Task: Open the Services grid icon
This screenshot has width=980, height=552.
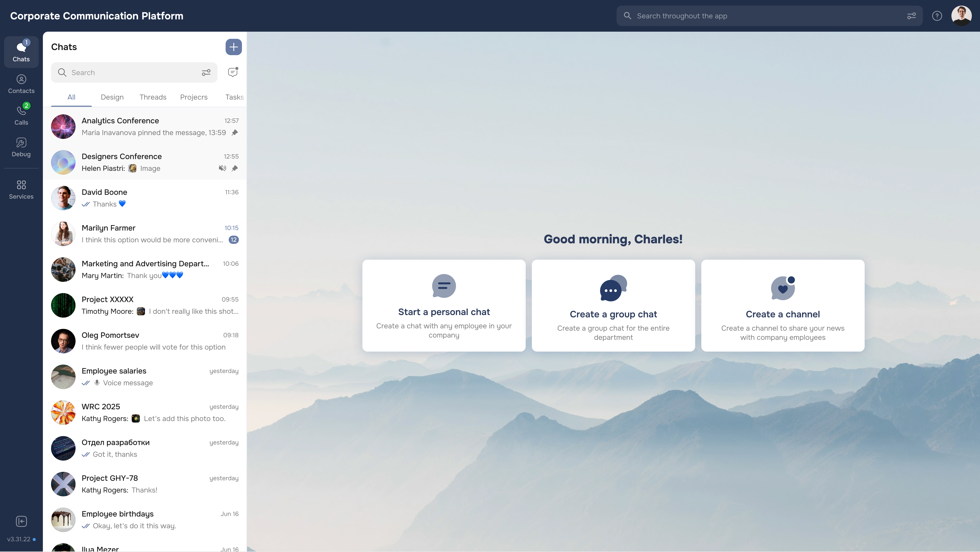Action: pyautogui.click(x=21, y=190)
